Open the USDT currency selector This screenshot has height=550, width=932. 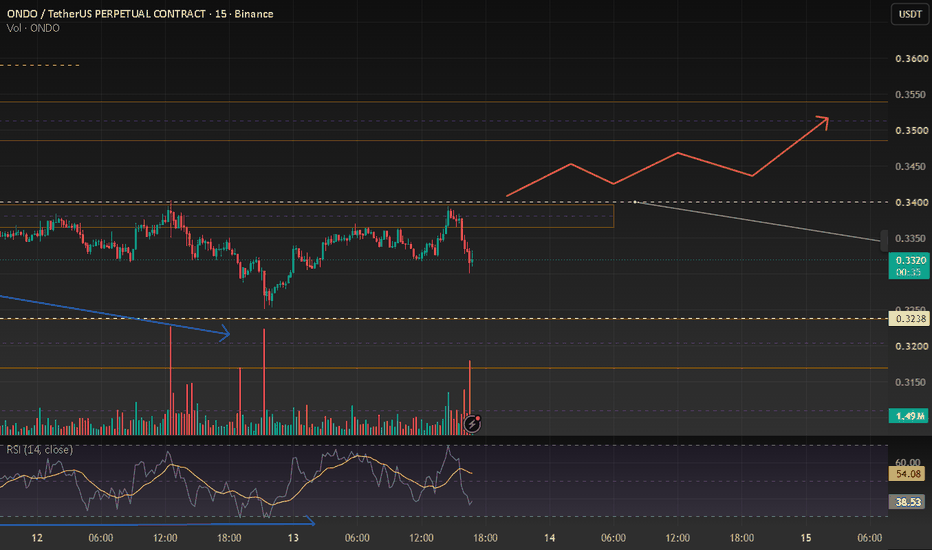(909, 14)
